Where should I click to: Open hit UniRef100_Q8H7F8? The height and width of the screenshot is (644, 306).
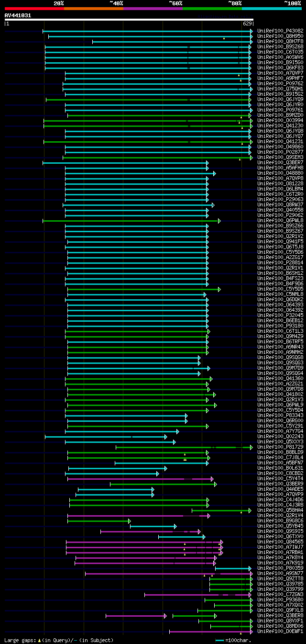point(279,41)
